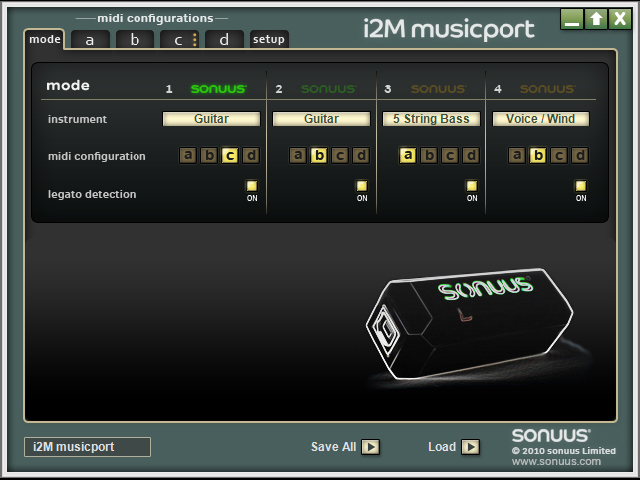Select mode 3 Sonuus logo
This screenshot has width=640, height=480.
pos(438,89)
